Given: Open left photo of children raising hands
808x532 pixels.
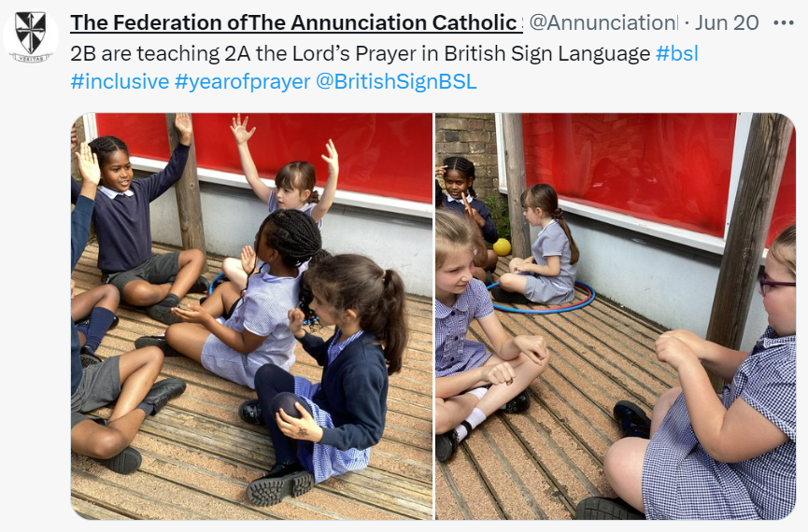Looking at the screenshot, I should pyautogui.click(x=251, y=316).
